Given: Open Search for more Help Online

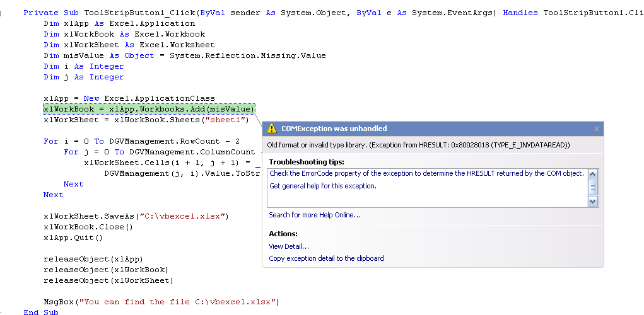Looking at the screenshot, I should tap(315, 214).
